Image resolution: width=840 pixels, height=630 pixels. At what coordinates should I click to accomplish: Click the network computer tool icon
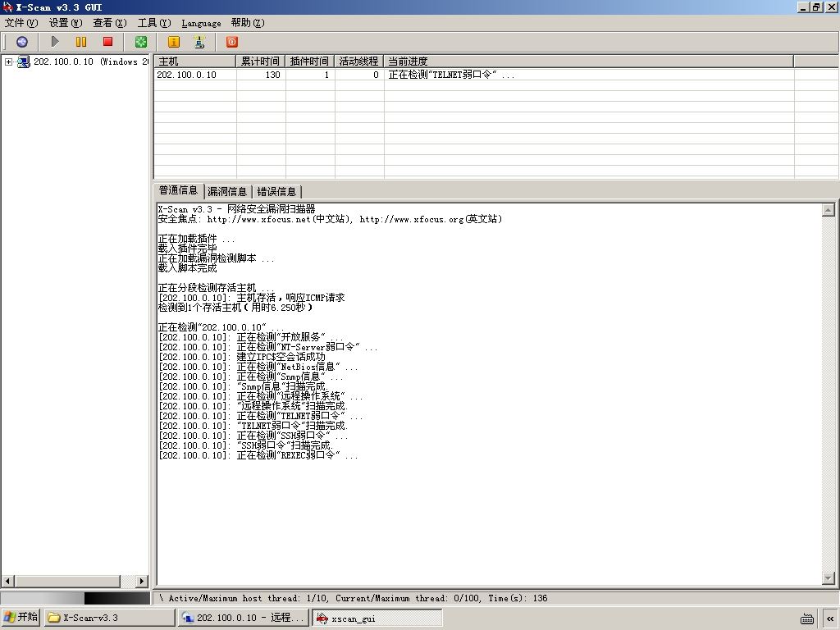[199, 42]
